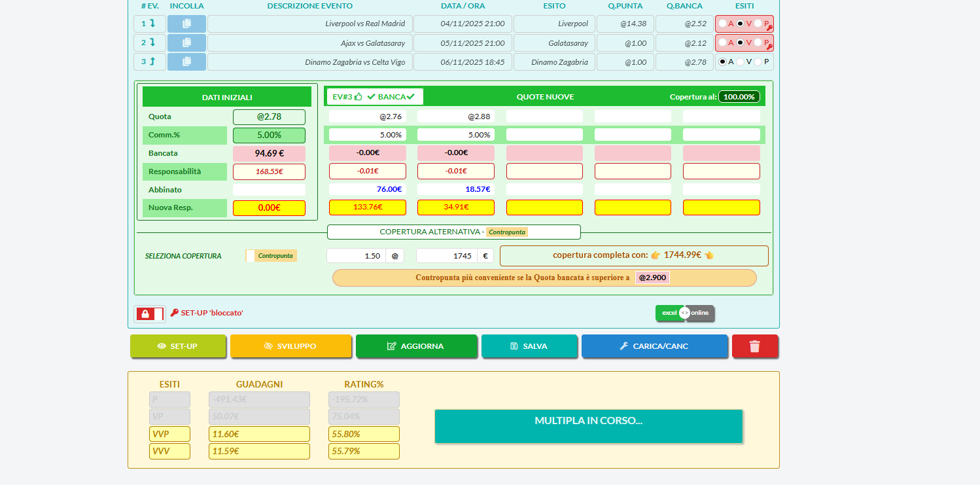Click the red trash delete button

click(754, 346)
